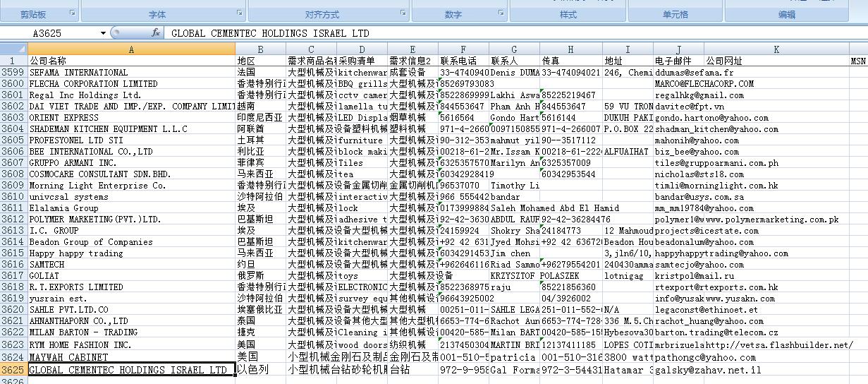This screenshot has width=868, height=384.
Task: Click the region cell 法国
Action: pyautogui.click(x=261, y=72)
